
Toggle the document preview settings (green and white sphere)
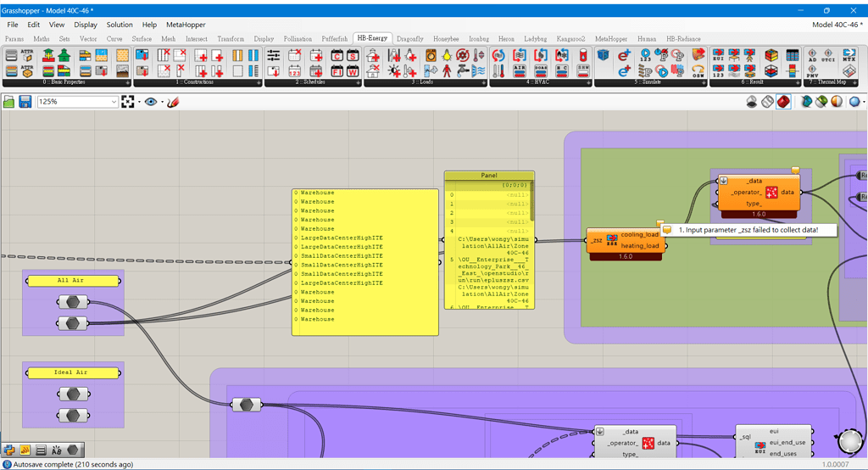821,102
